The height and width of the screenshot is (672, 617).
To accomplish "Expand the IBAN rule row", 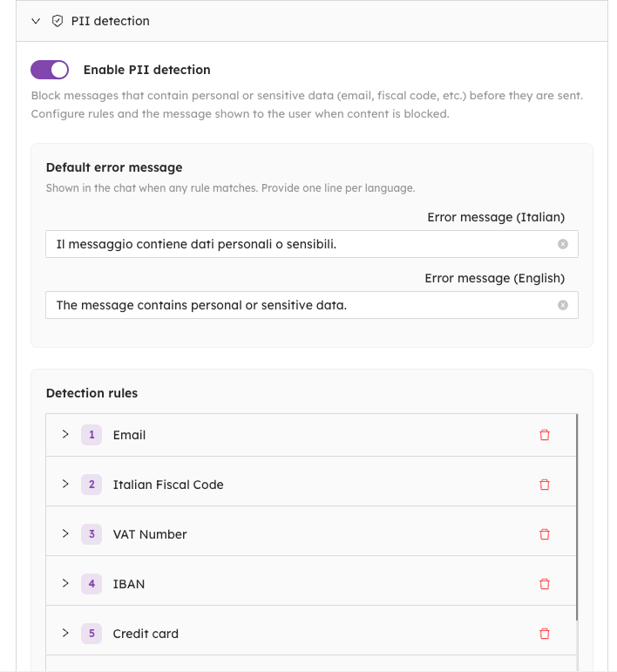I will (x=65, y=583).
